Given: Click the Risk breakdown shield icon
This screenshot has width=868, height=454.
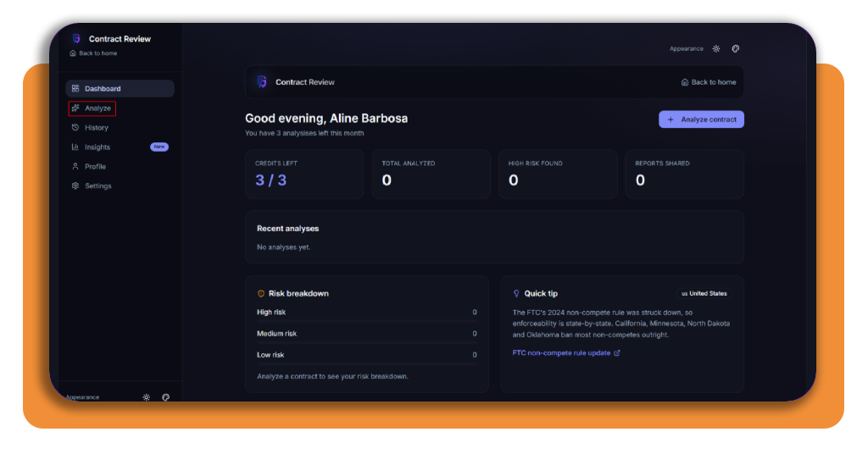Looking at the screenshot, I should [261, 294].
